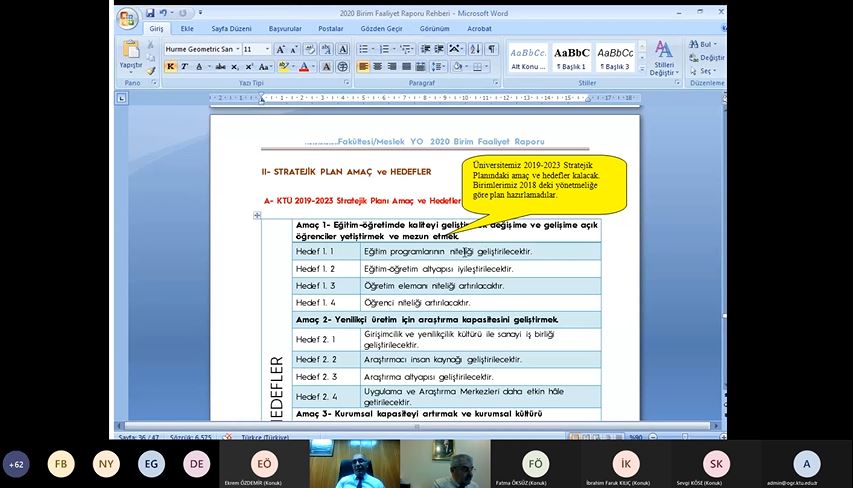Toggle italic text formatting
Screen dimensions: 853x488
[184, 67]
